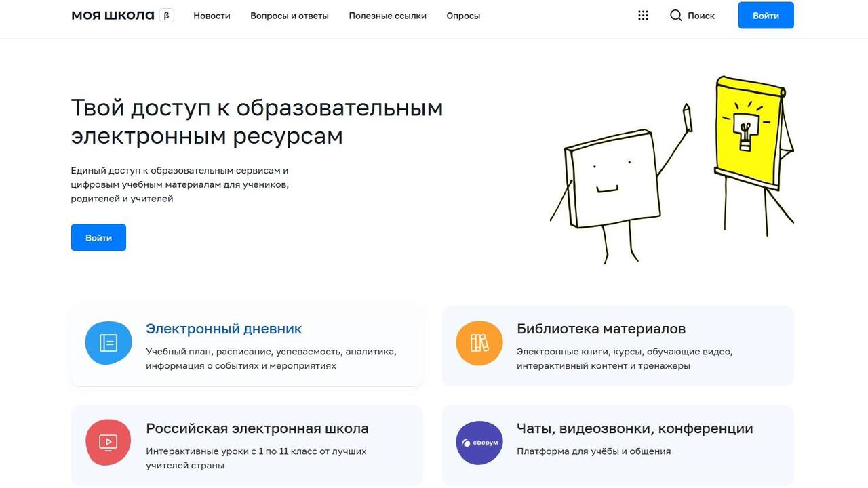Click the Моя школа logo
The width and height of the screenshot is (868, 488).
pyautogui.click(x=113, y=15)
